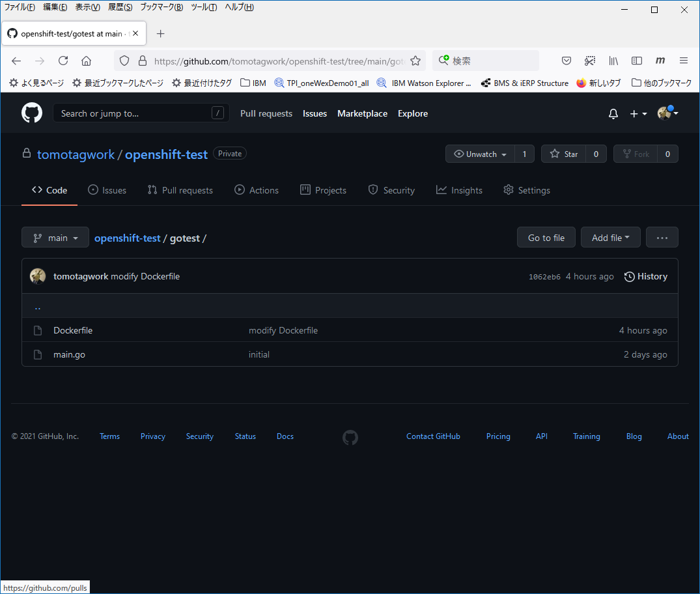Click the screenshot scissors toolbar icon
The image size is (700, 594).
click(590, 61)
